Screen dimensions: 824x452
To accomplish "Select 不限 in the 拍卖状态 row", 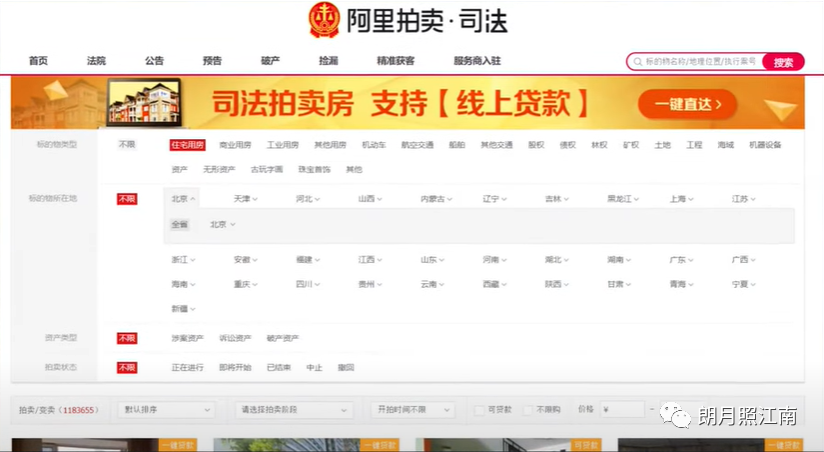I will [127, 367].
